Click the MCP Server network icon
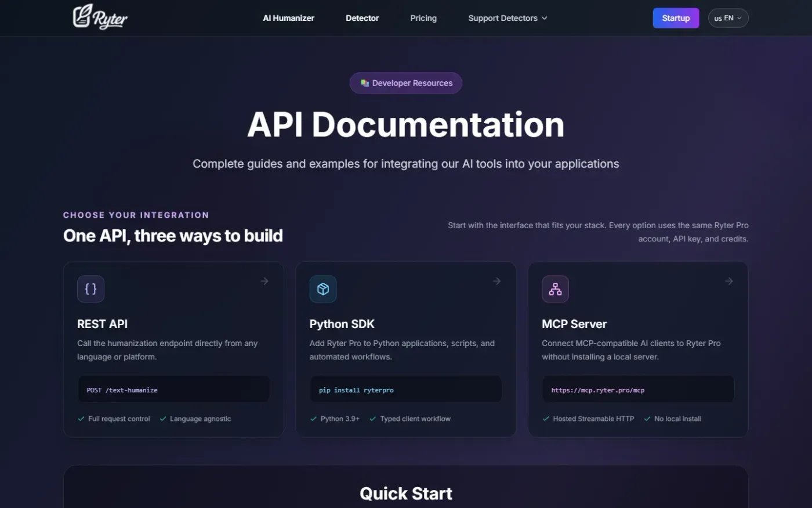Viewport: 812px width, 508px height. coord(555,289)
